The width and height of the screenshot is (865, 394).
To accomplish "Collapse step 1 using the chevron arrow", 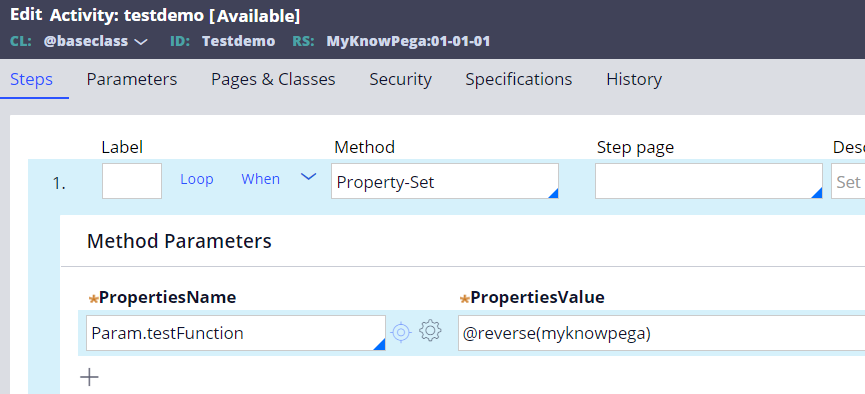I will pos(308,177).
